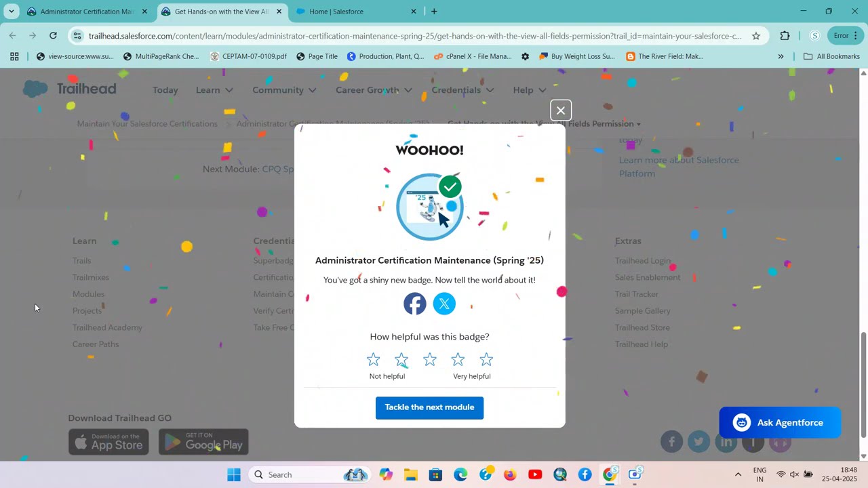Click Tackle the next module button

429,407
